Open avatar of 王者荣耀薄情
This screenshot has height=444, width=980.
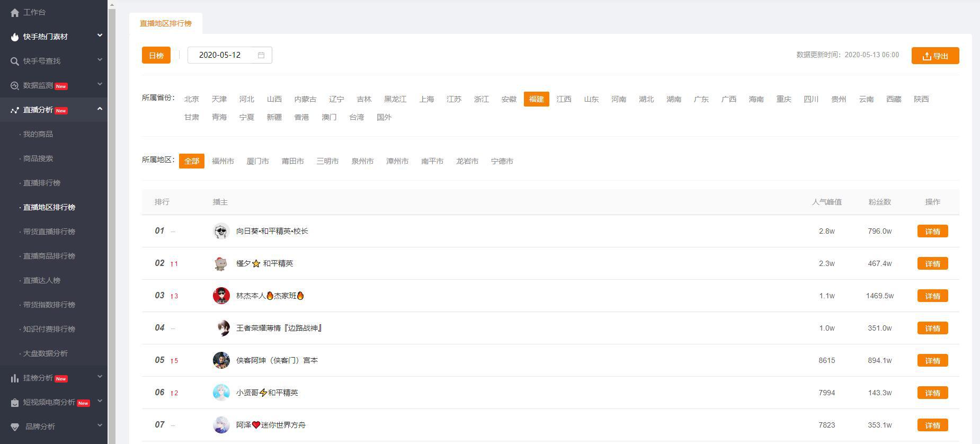click(x=221, y=328)
